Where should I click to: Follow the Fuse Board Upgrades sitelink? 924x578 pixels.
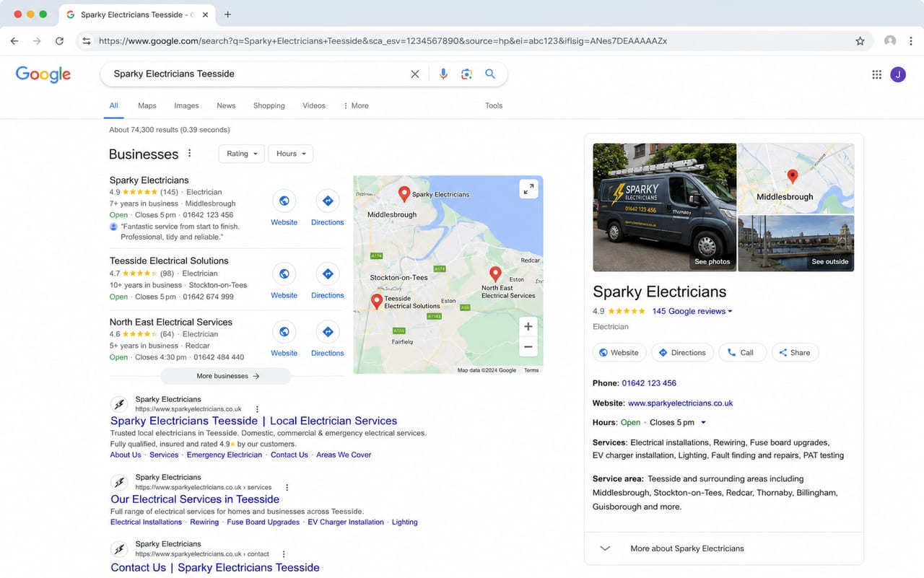pyautogui.click(x=263, y=522)
